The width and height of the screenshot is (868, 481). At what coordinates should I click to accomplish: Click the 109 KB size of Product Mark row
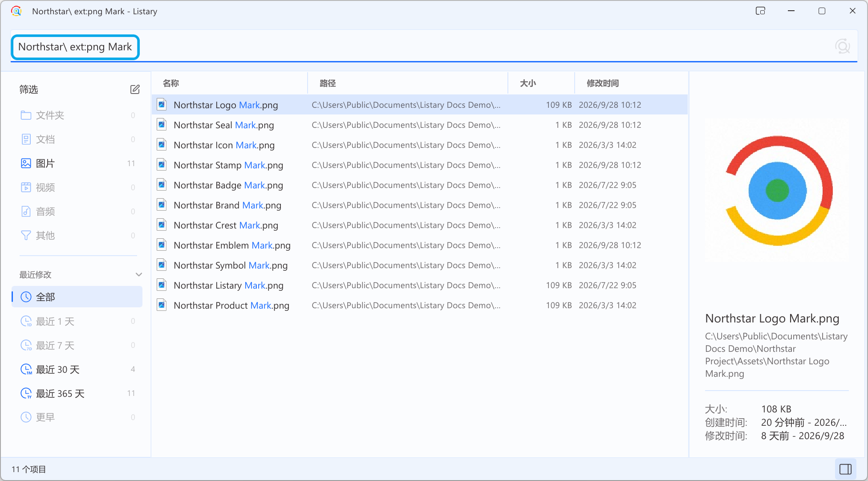pos(559,305)
